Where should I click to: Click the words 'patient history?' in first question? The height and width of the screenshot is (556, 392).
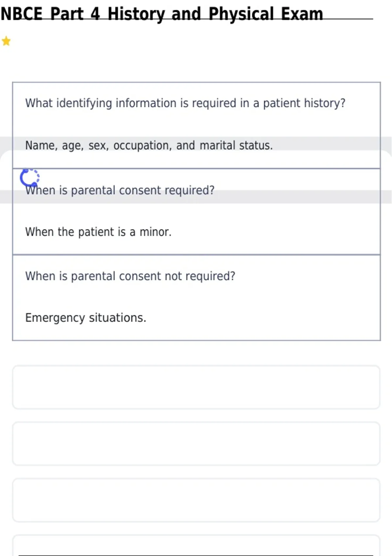click(x=304, y=103)
